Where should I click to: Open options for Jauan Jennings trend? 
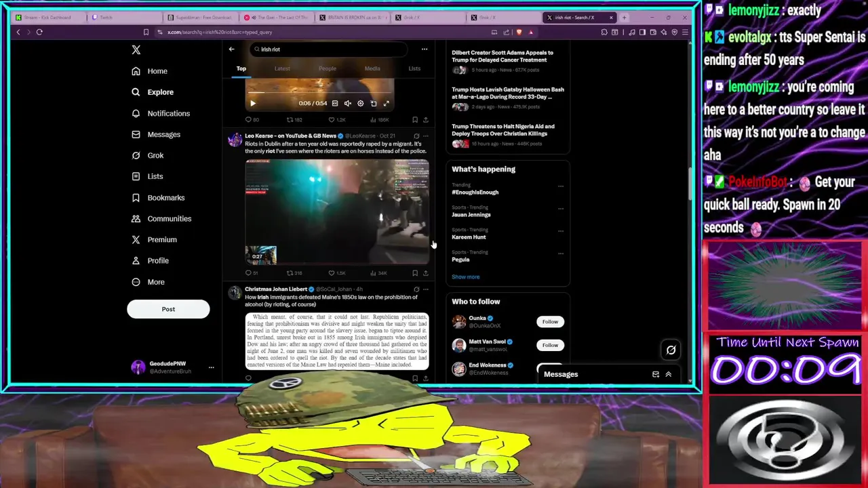click(x=561, y=209)
